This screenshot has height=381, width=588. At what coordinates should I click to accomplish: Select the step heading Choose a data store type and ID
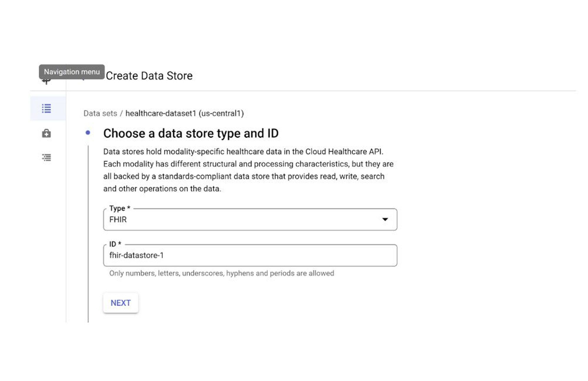click(x=191, y=134)
